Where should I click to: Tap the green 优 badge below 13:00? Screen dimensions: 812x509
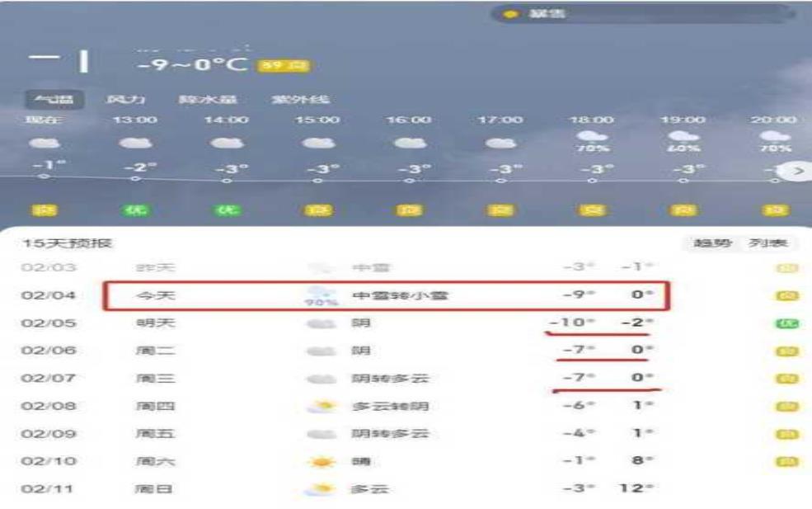pos(136,210)
